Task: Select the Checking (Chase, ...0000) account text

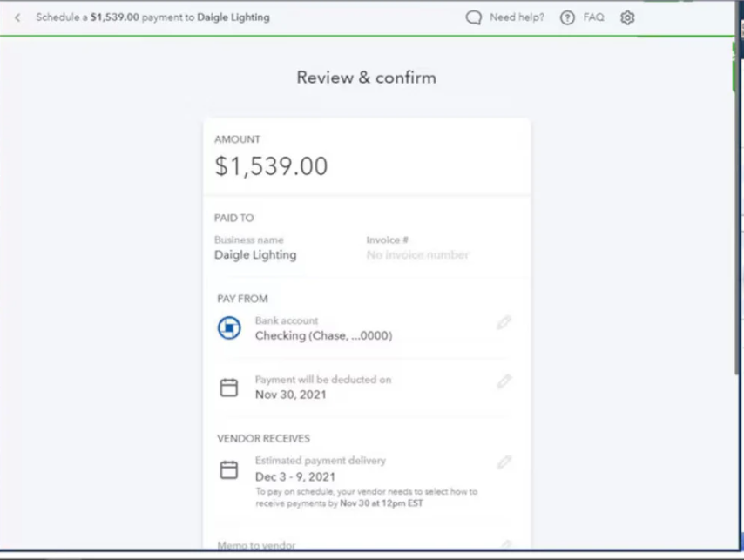Action: point(323,335)
